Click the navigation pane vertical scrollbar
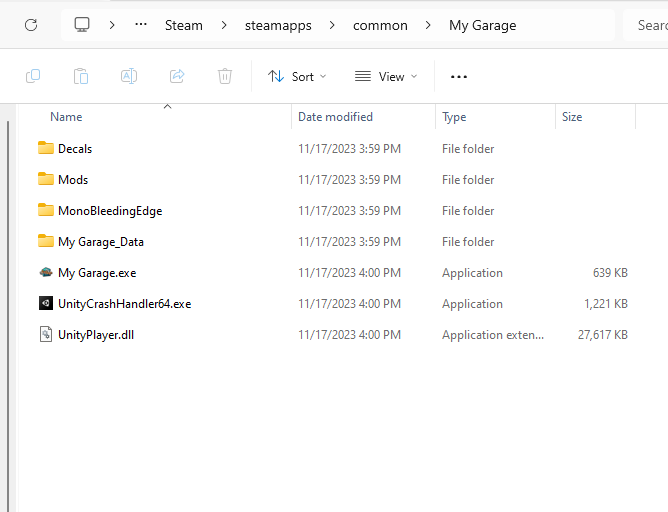The width and height of the screenshot is (668, 512). 8,316
